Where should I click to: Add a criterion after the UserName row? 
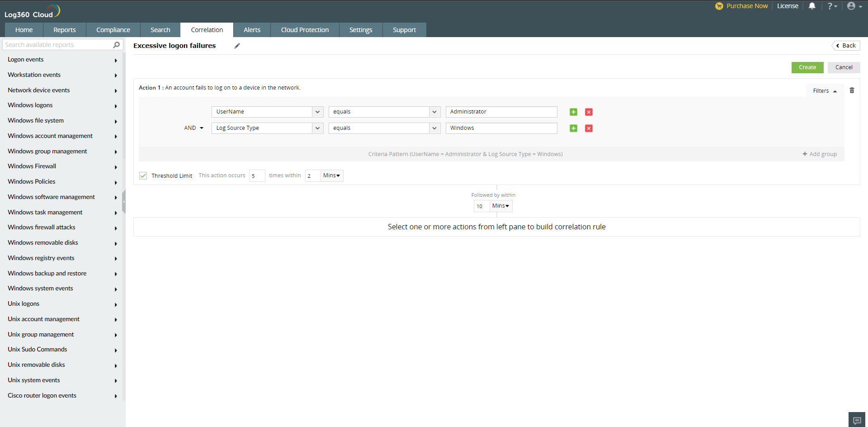tap(573, 112)
